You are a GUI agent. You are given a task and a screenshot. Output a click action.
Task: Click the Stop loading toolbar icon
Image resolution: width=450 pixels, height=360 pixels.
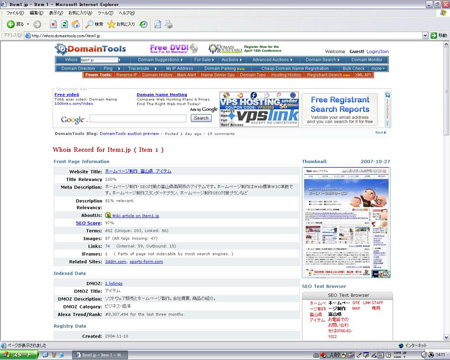coord(53,24)
